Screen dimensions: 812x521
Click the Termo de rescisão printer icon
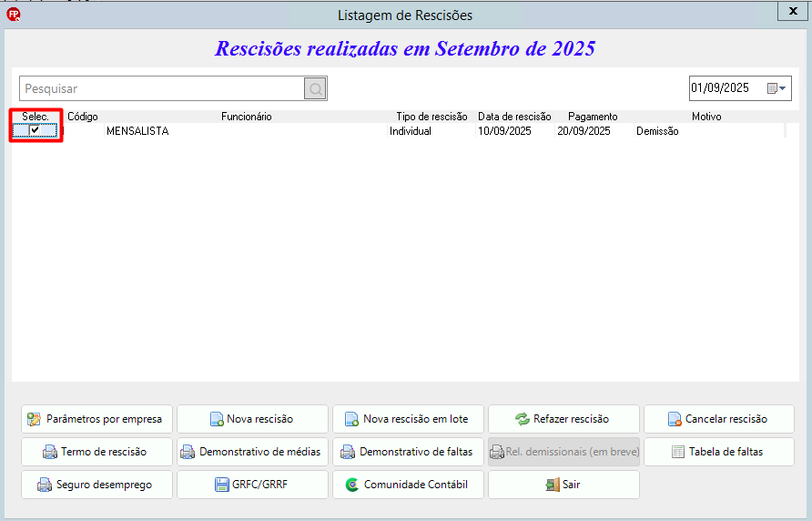click(x=50, y=452)
